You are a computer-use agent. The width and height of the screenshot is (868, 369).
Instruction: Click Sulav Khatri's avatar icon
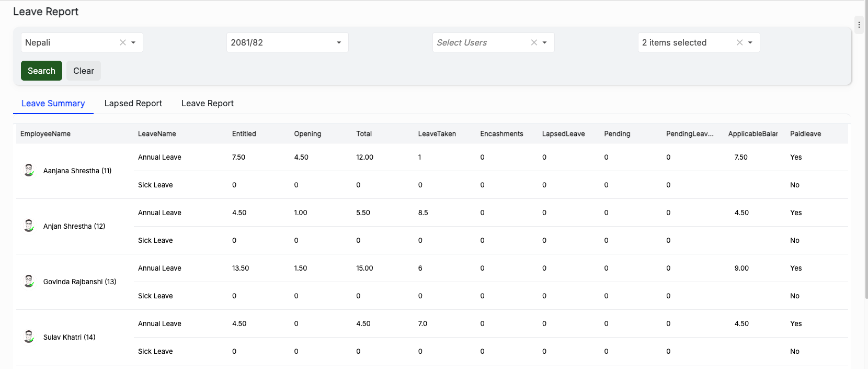(x=29, y=337)
